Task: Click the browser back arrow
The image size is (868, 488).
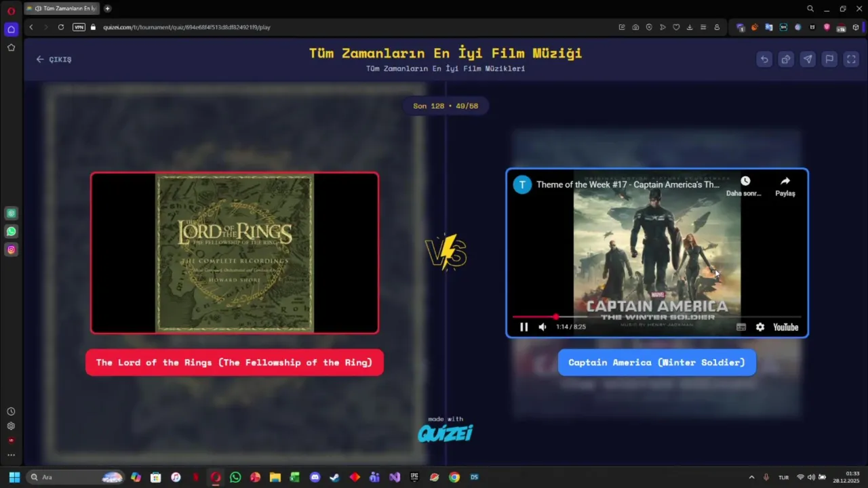Action: point(31,27)
